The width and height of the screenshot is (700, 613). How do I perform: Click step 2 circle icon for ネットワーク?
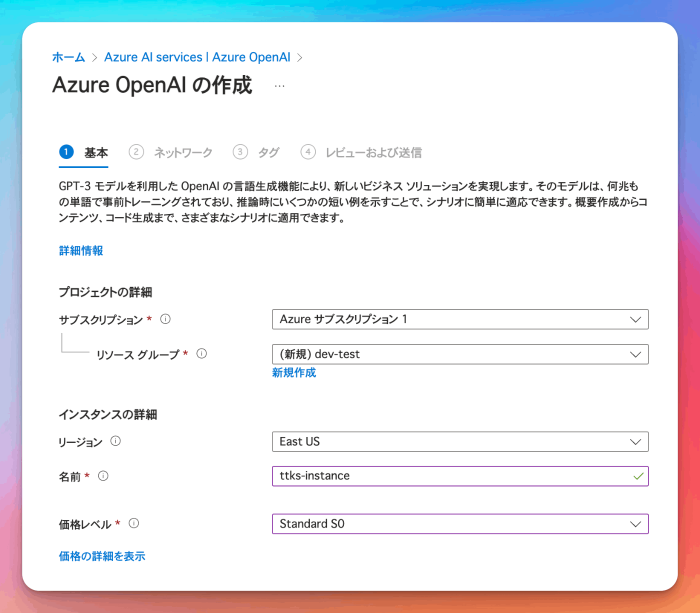click(x=136, y=151)
